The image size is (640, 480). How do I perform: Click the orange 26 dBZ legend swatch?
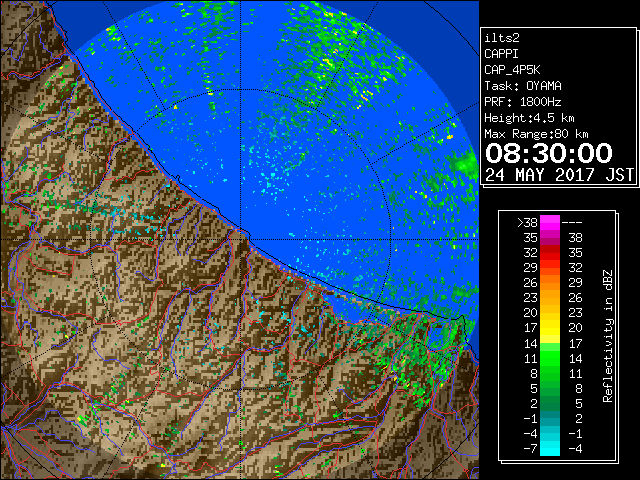[x=550, y=282]
